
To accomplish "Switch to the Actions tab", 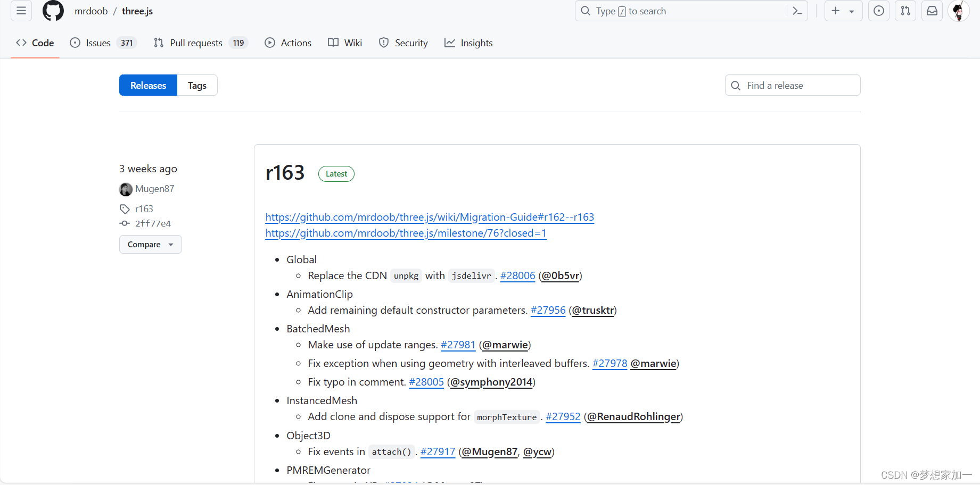I will click(288, 43).
